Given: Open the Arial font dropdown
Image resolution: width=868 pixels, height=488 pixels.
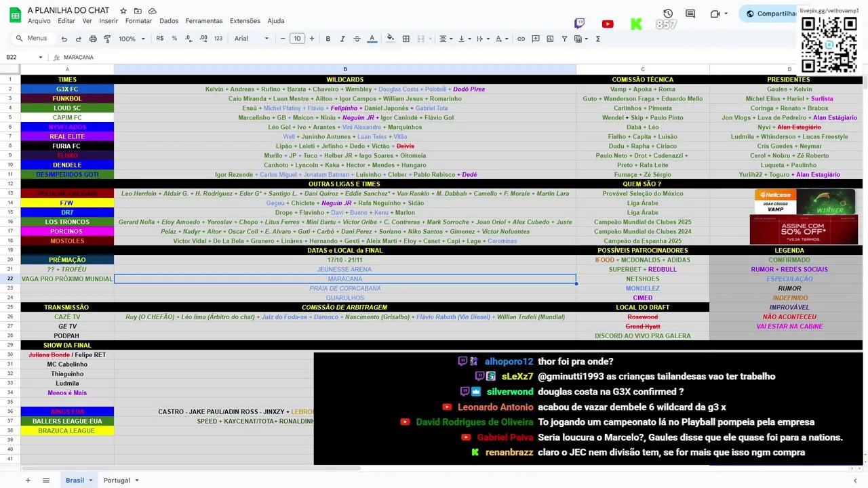Looking at the screenshot, I should pyautogui.click(x=252, y=39).
